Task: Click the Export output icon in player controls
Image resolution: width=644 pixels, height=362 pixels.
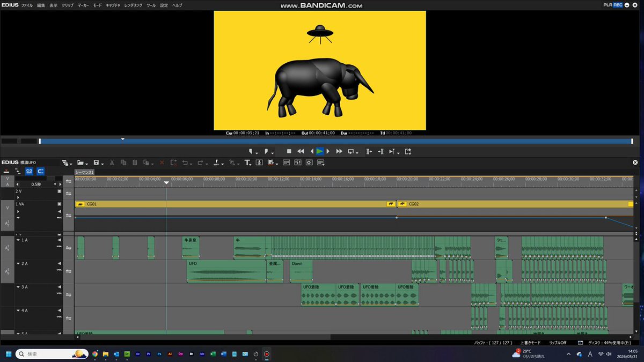Action: click(408, 152)
